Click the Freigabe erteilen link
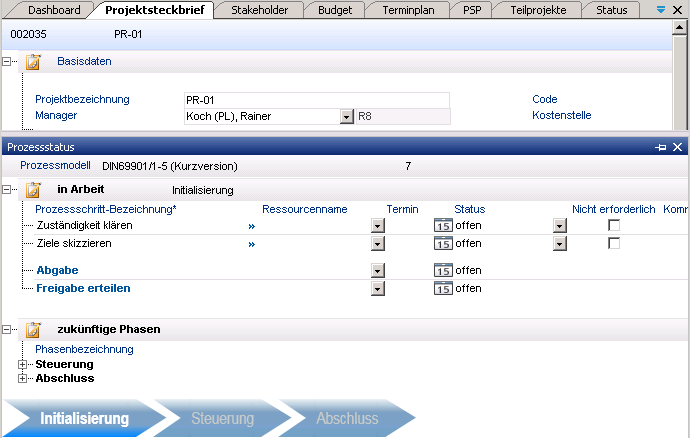 (x=84, y=288)
